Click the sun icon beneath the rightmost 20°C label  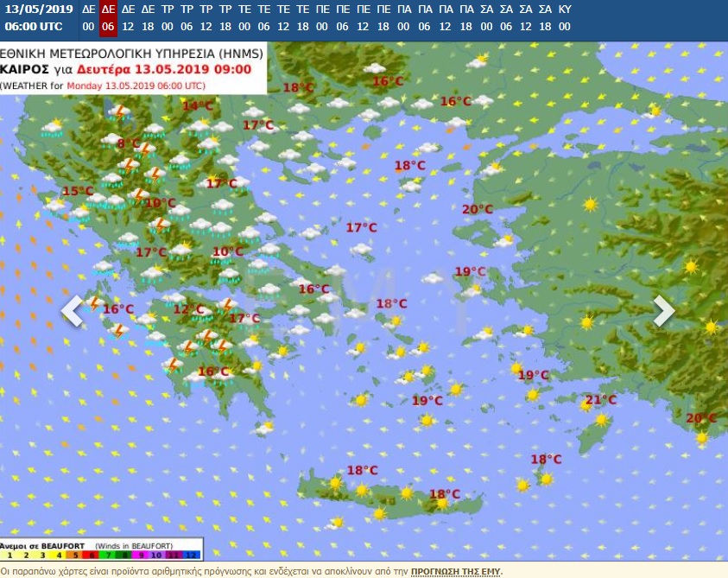click(x=701, y=438)
